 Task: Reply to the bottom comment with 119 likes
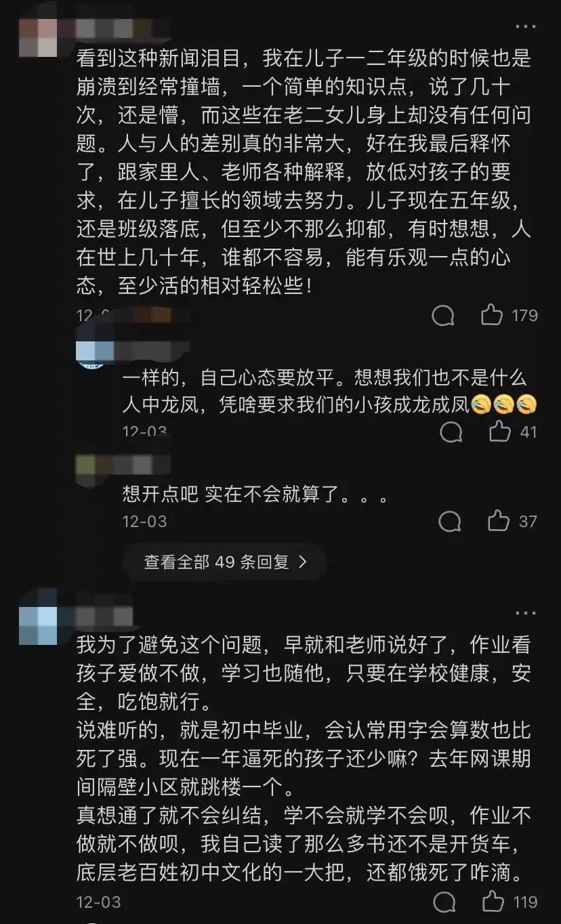[x=444, y=902]
